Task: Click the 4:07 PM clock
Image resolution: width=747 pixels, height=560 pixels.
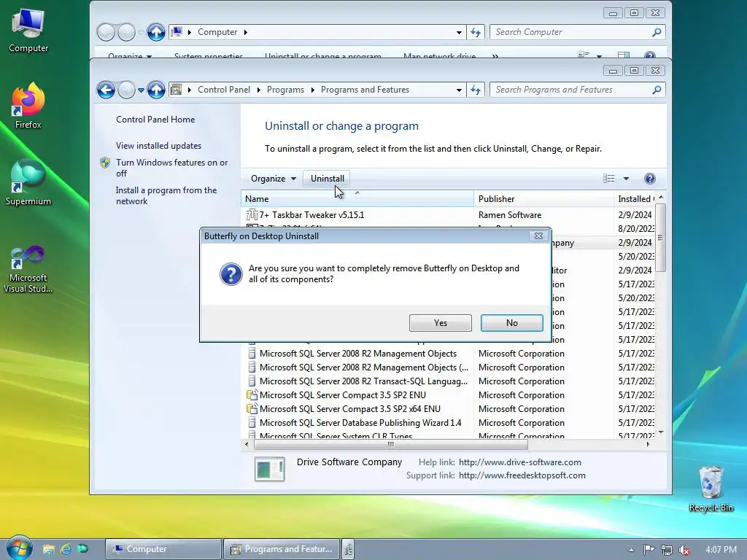Action: (x=721, y=550)
